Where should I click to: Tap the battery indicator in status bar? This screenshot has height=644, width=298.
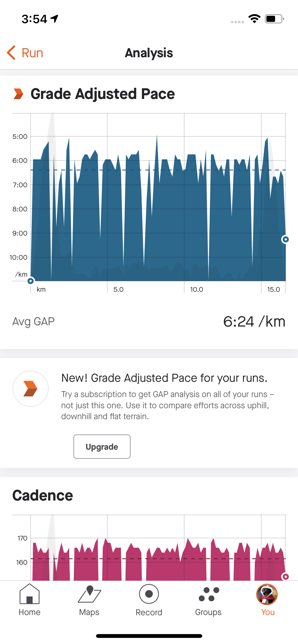[x=274, y=19]
